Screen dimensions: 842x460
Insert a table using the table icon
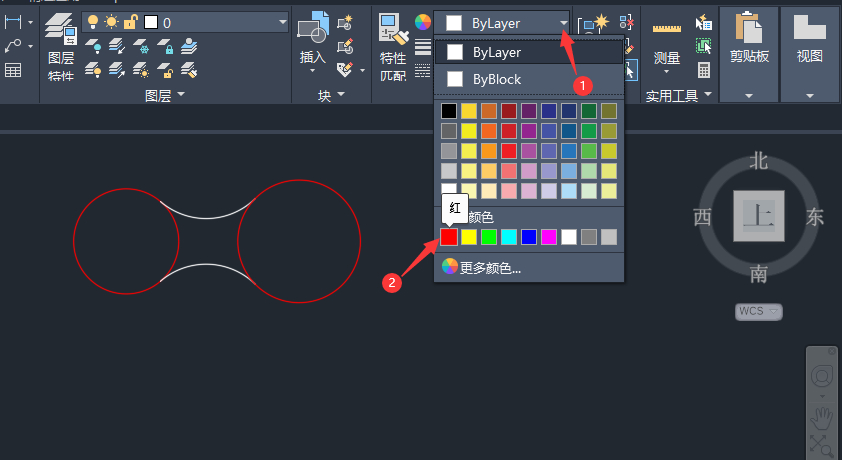point(13,70)
